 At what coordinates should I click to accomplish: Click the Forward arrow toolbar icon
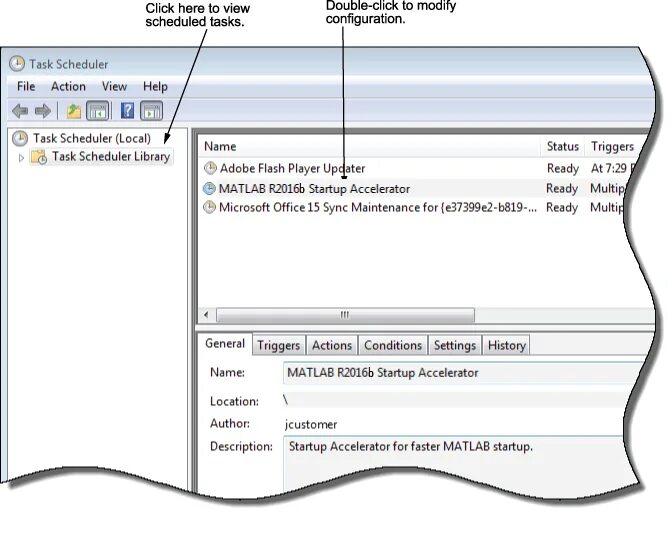coord(42,111)
